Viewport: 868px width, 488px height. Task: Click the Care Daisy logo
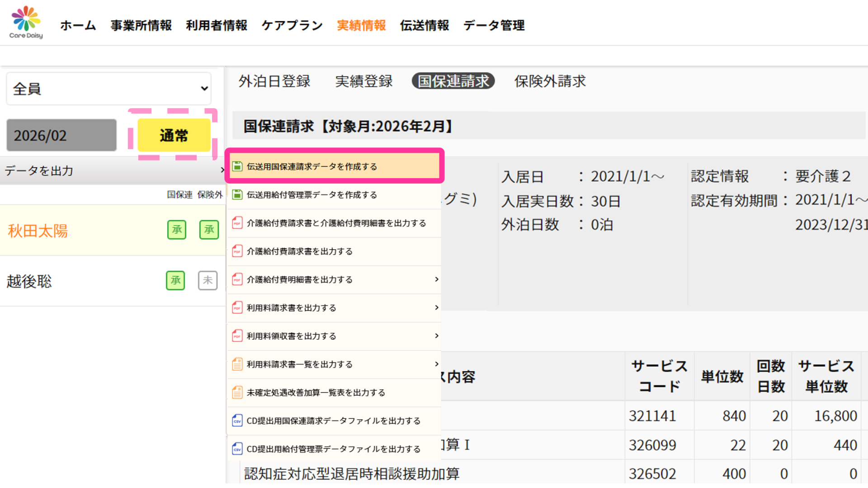tap(26, 23)
